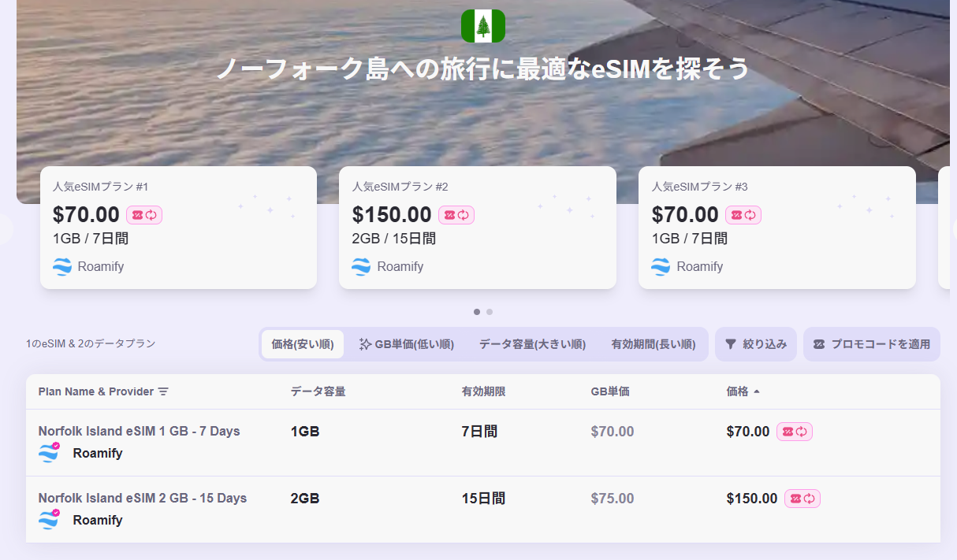Click promo badge on popular plan #1 card
The width and height of the screenshot is (957, 560).
(x=144, y=214)
